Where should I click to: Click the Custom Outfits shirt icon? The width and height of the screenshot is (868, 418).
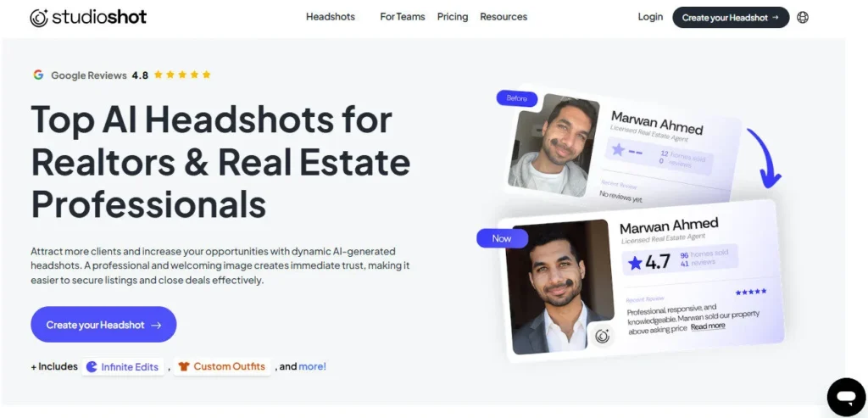[x=184, y=366]
